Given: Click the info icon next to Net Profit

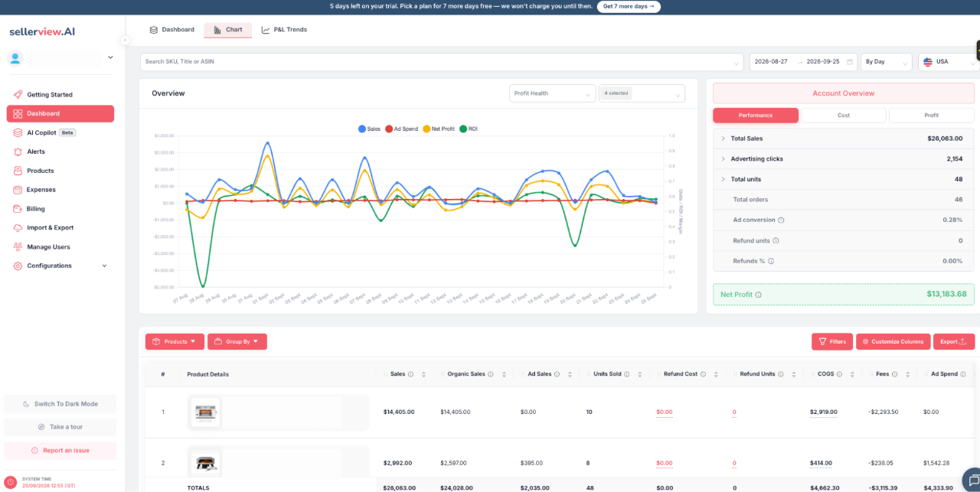Looking at the screenshot, I should [758, 295].
